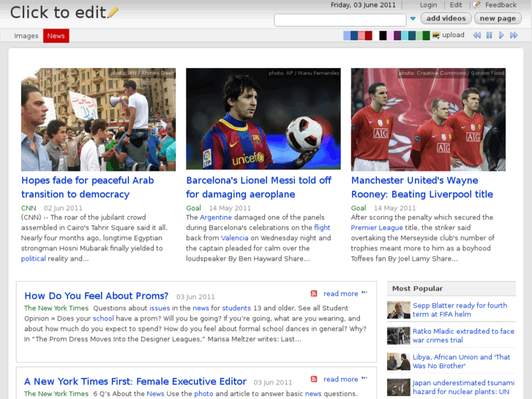Screen dimensions: 532x399
Task: Open 'Sepp Blatter ready for fourth term' story
Action: click(460, 310)
